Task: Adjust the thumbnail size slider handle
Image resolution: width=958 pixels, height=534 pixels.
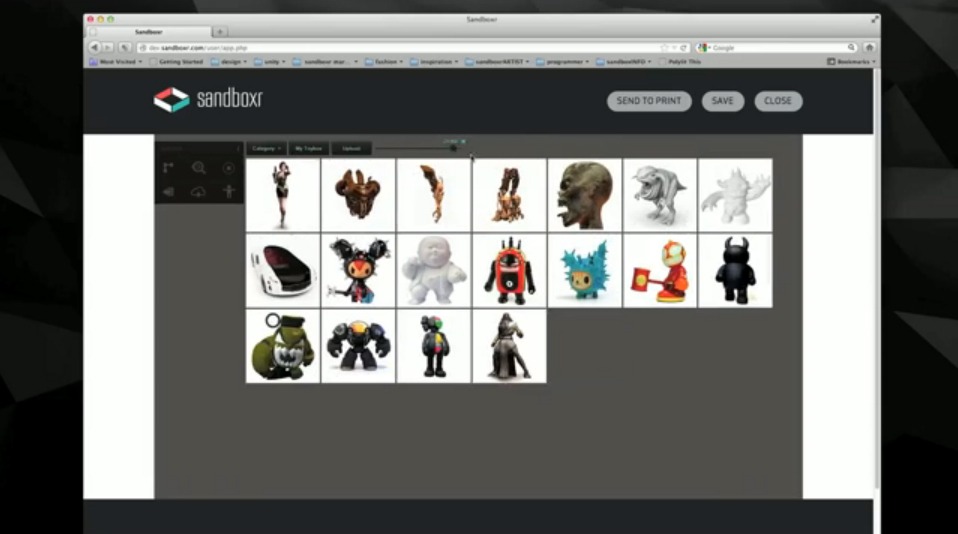Action: (453, 148)
